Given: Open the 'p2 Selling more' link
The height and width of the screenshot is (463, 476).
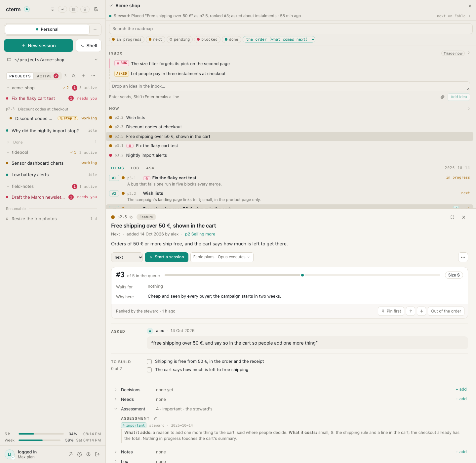Looking at the screenshot, I should (x=200, y=234).
